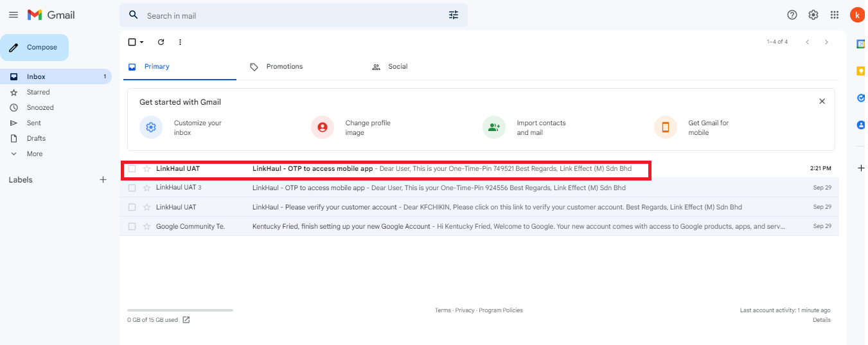Tick checkbox for Google Community Team email
Viewport: 868px width, 345px height.
132,227
